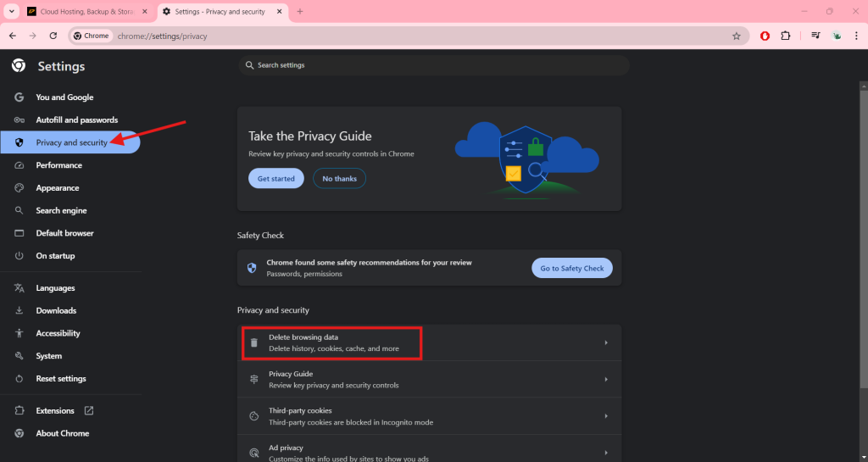Switch to the Cloud Hosting tab
Image resolution: width=868 pixels, height=462 pixels.
click(85, 11)
